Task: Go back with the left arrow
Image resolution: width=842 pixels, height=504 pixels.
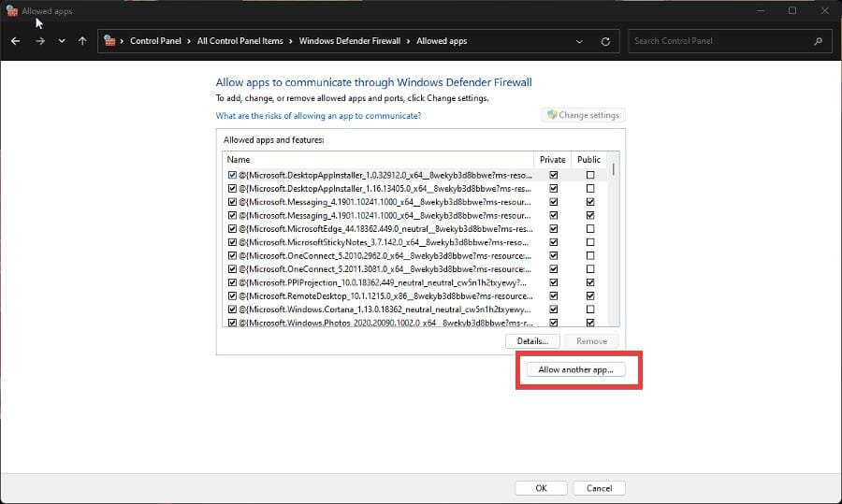Action: [x=16, y=41]
